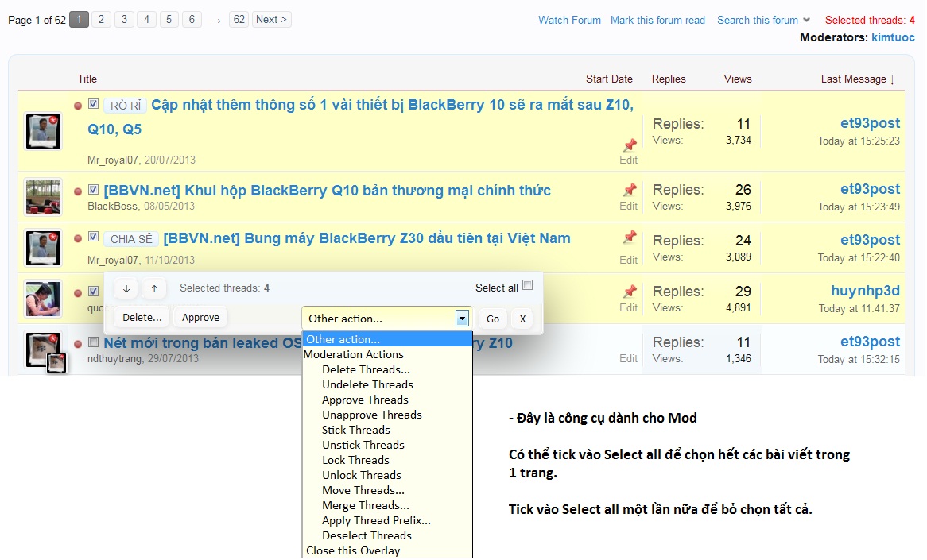Screen dimensions: 927x560
Task: Choose Deselect Threads option
Action: tap(367, 536)
